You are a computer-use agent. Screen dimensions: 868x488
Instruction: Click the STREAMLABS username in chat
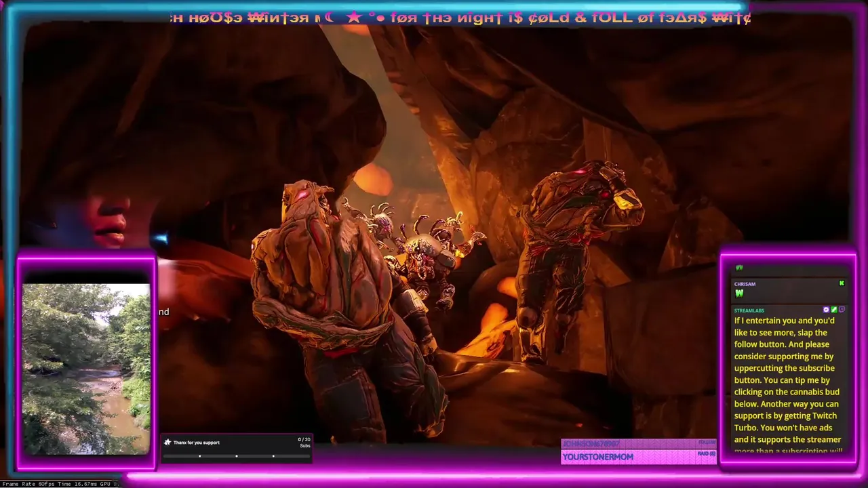tap(749, 310)
